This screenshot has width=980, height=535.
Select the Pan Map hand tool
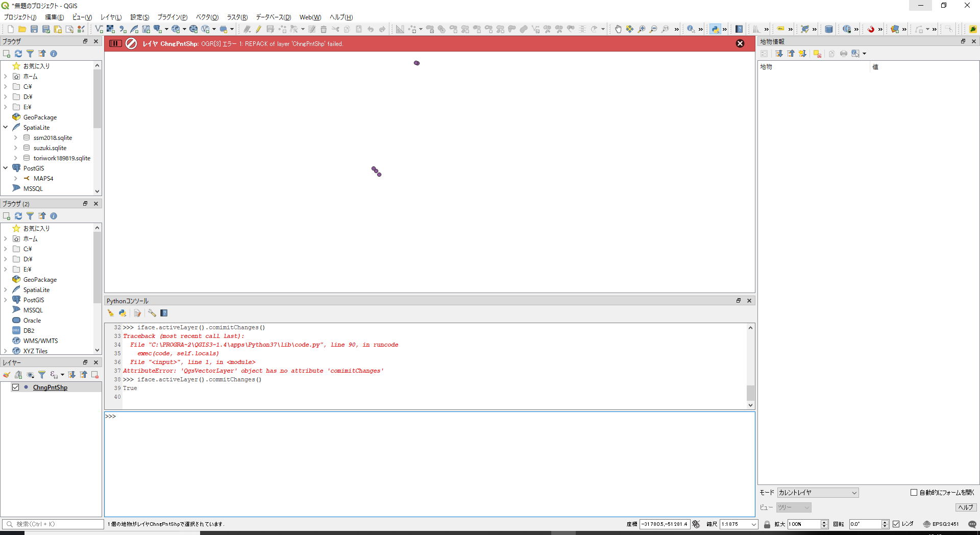click(x=618, y=29)
